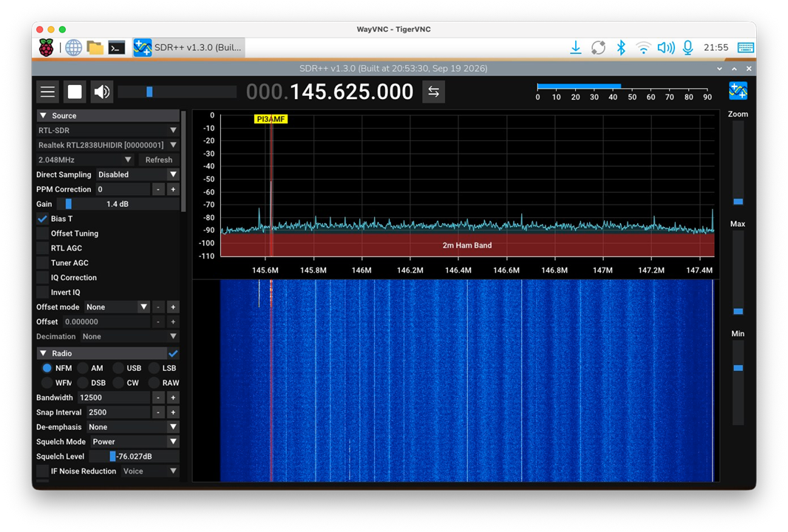Viewport: 788px width, 532px height.
Task: Enable the RTL AGC checkbox
Action: 43,248
